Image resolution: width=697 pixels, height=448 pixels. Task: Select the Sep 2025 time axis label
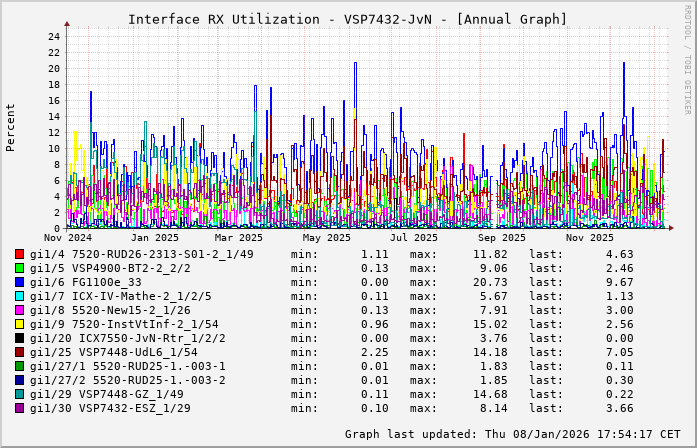click(502, 238)
